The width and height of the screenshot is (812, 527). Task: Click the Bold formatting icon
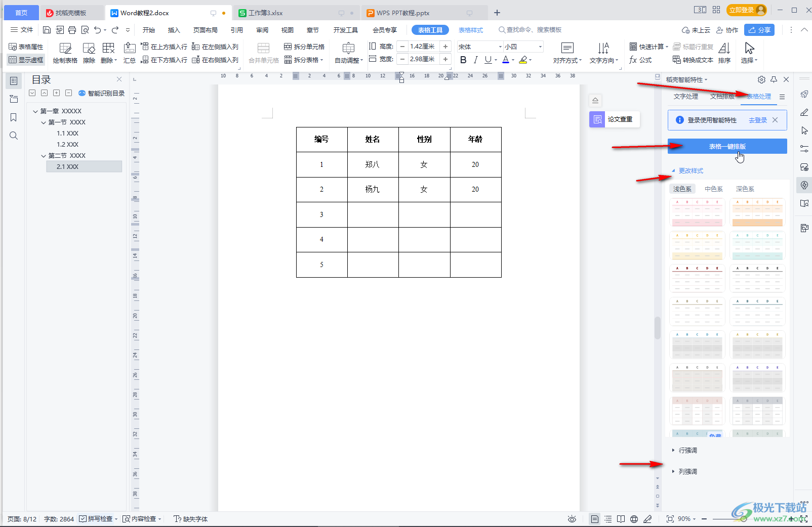point(463,60)
